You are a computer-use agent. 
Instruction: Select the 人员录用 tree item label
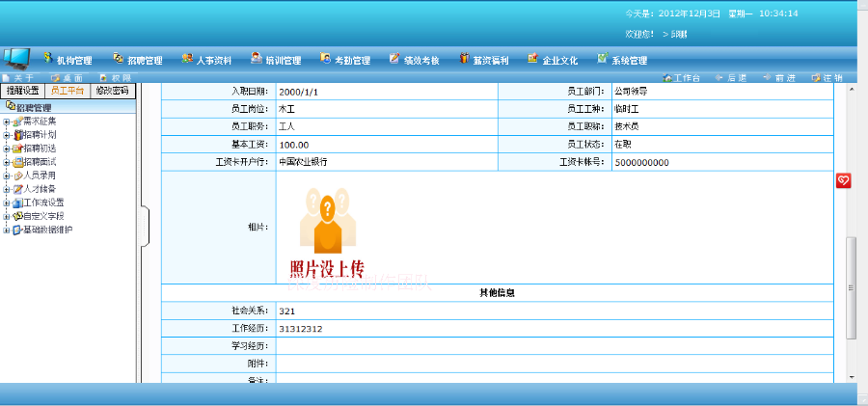tap(40, 176)
